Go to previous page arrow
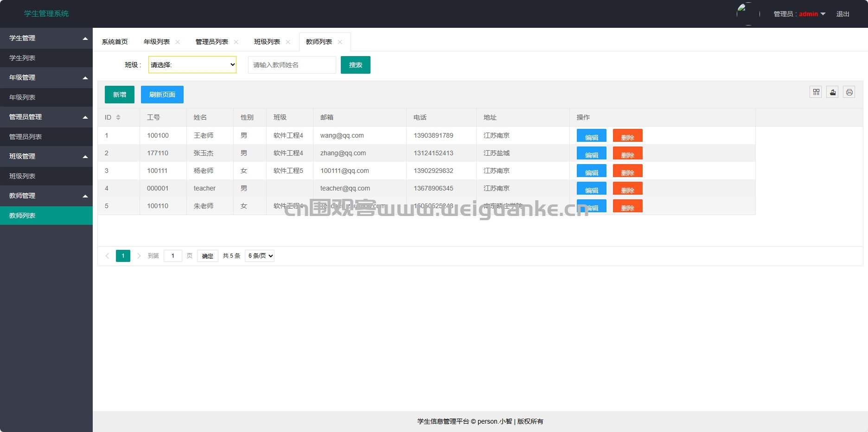The height and width of the screenshot is (432, 868). click(x=107, y=256)
